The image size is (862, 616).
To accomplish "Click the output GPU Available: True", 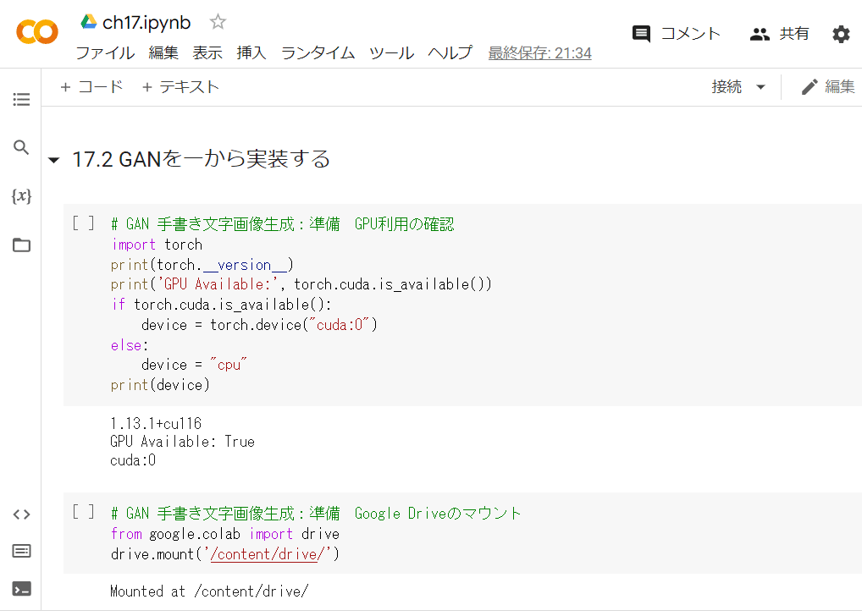I will (x=183, y=441).
